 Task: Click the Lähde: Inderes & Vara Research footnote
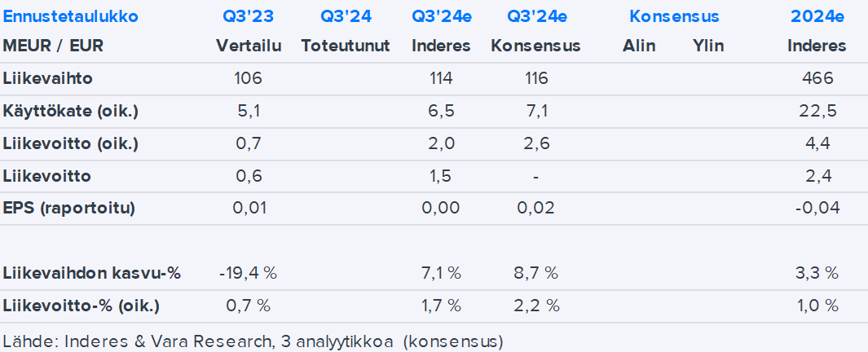[253, 339]
